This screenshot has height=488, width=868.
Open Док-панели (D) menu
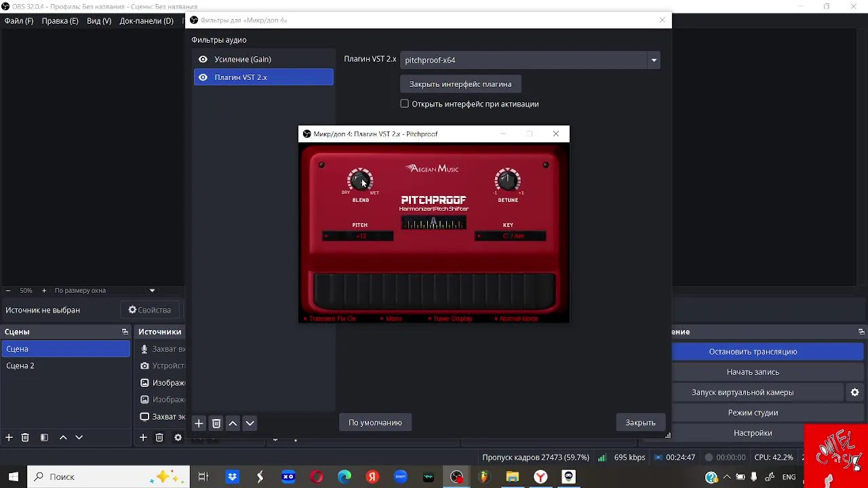pyautogui.click(x=146, y=21)
